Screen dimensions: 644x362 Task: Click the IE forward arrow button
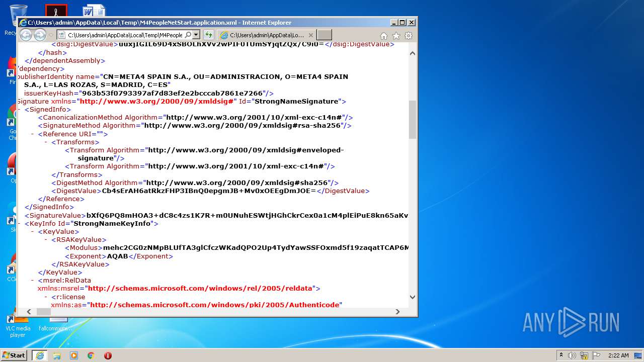pos(40,35)
